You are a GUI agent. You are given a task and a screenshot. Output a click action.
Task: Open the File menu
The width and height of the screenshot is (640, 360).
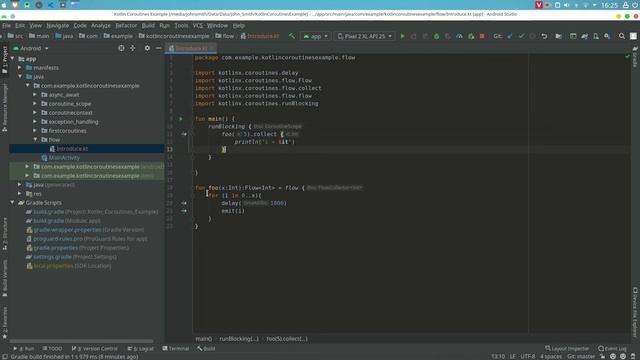point(7,25)
